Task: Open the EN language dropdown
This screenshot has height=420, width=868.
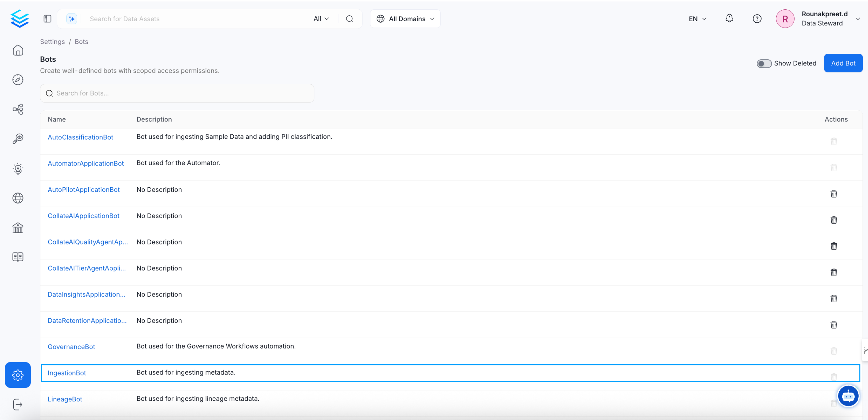Action: [x=697, y=19]
